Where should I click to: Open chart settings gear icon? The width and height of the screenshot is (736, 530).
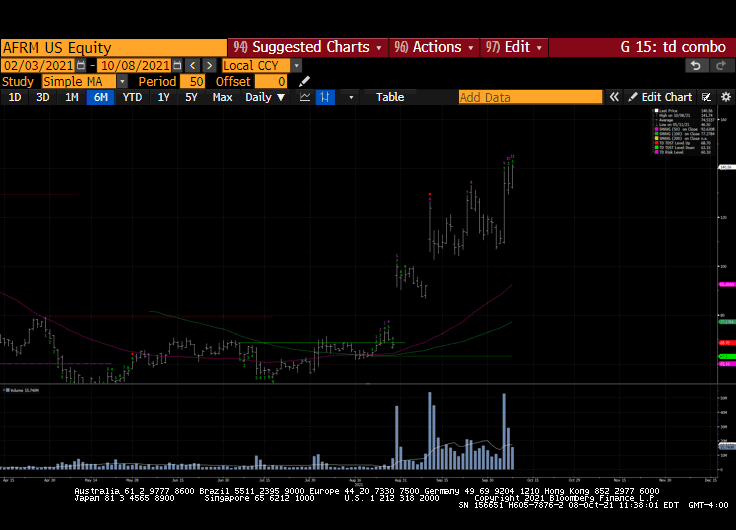[x=726, y=97]
